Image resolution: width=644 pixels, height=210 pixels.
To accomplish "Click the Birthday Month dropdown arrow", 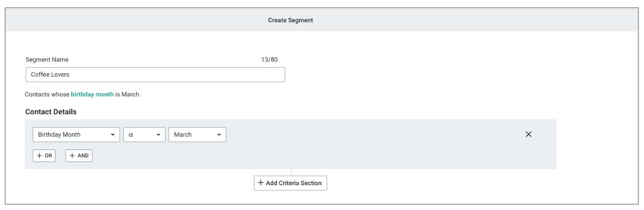I will [x=112, y=135].
